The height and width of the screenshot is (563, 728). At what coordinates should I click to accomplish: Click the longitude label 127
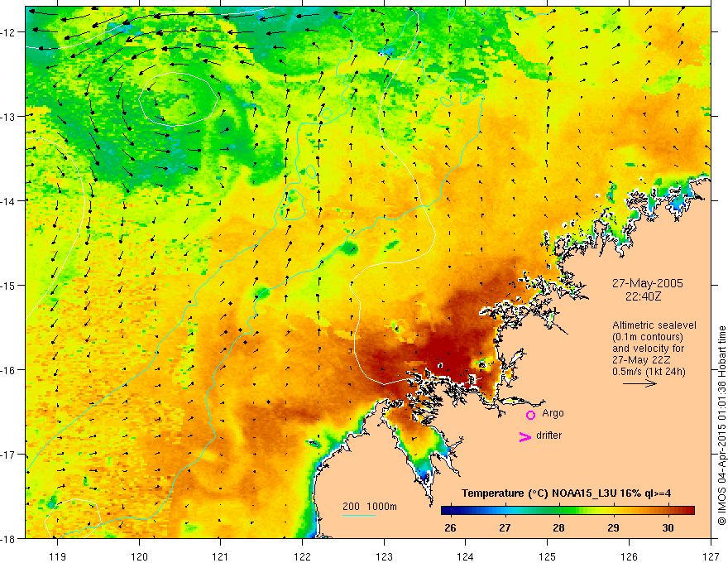(711, 556)
